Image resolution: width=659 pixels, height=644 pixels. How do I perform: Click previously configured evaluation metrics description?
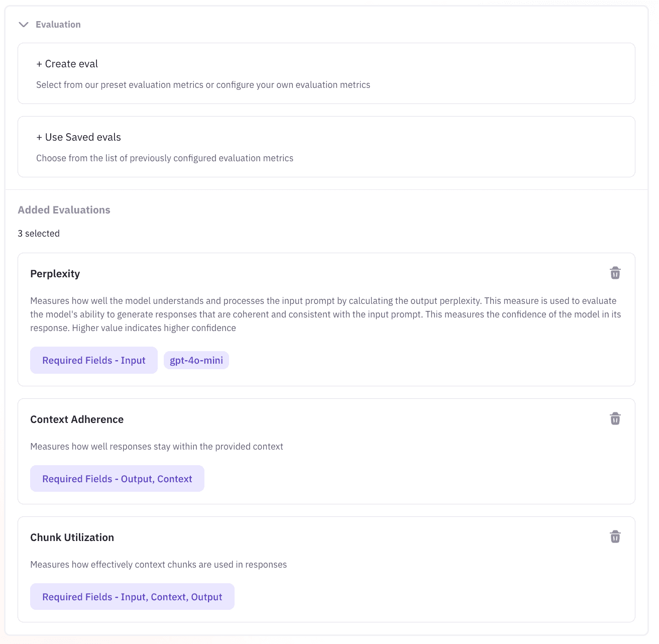point(165,158)
